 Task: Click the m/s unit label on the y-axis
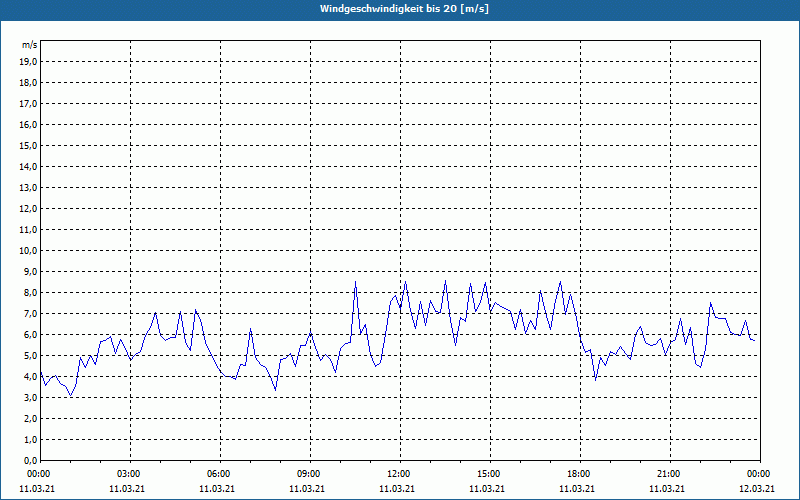(x=30, y=45)
